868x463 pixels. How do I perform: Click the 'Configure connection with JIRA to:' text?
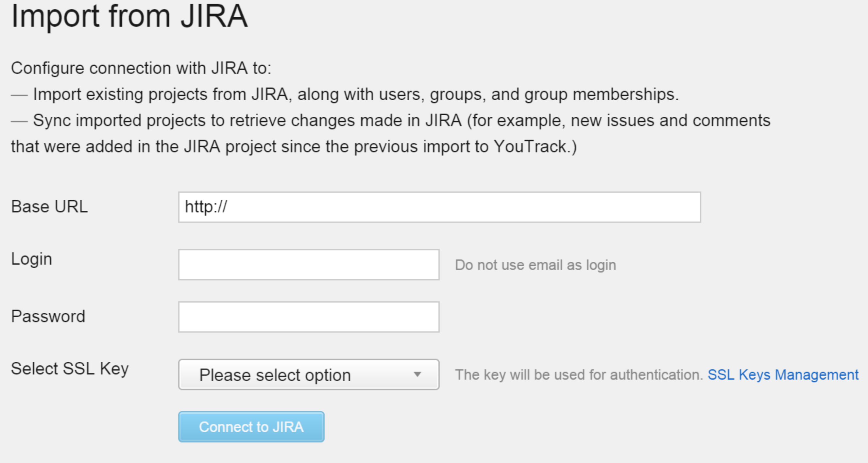pos(141,68)
